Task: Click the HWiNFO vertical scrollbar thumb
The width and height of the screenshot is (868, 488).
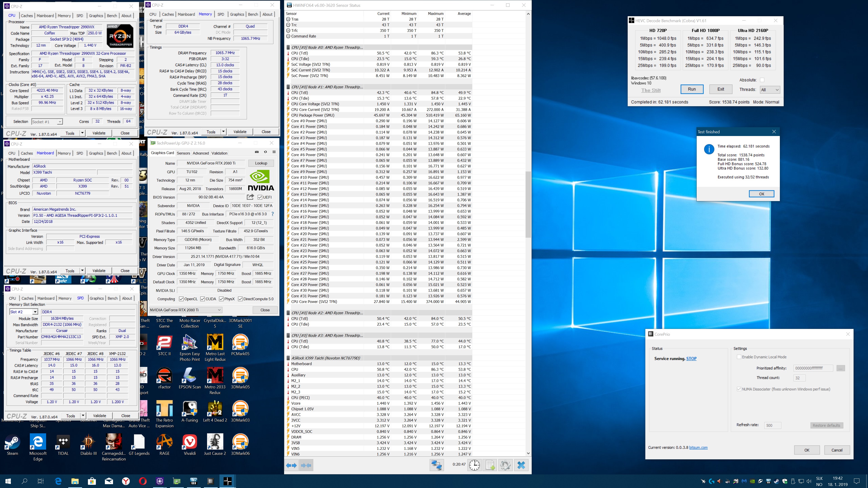Action: 528,204
